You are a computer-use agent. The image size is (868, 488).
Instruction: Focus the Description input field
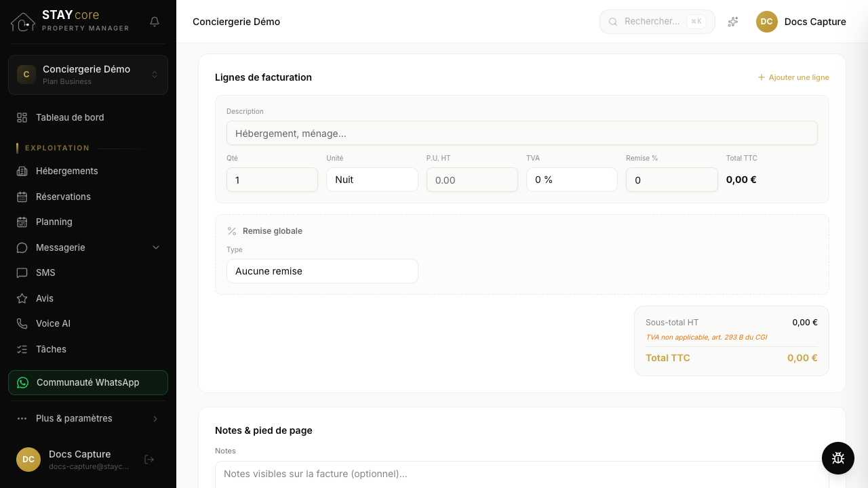click(x=522, y=133)
